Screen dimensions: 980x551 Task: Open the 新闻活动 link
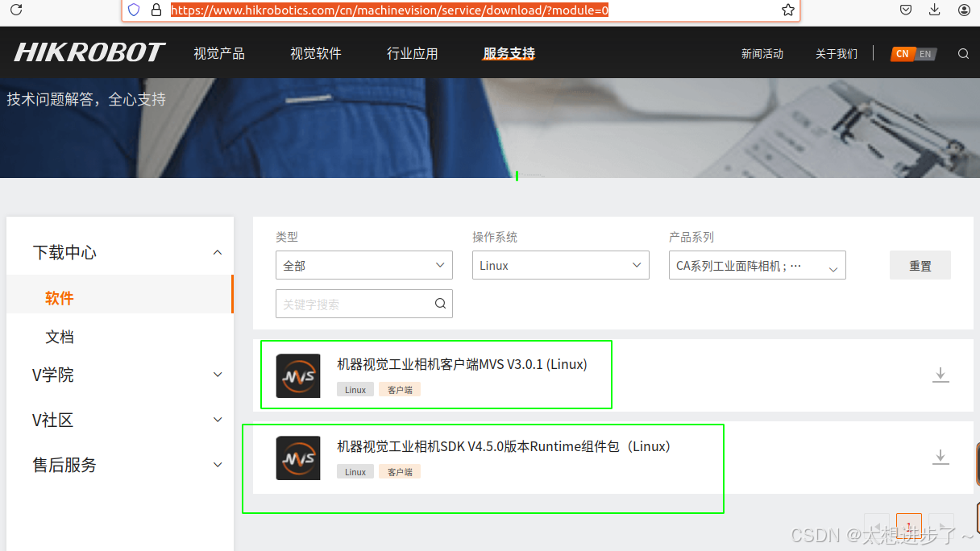pyautogui.click(x=762, y=54)
